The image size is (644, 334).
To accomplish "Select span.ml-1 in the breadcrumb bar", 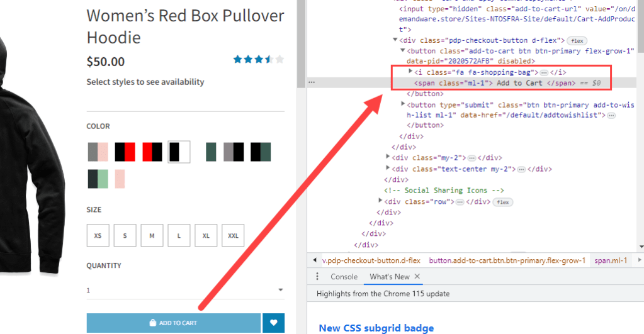I will [611, 260].
